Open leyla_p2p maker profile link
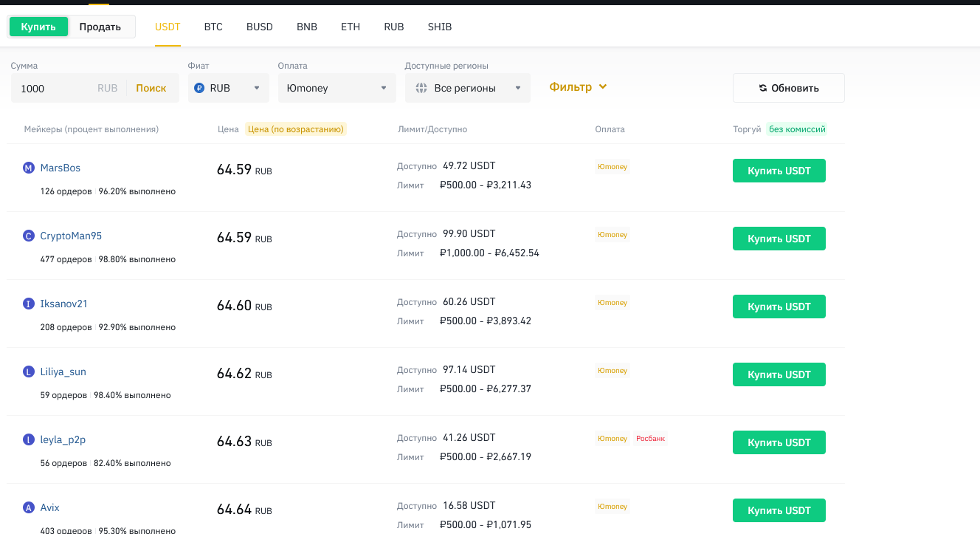This screenshot has height=534, width=980. (63, 439)
